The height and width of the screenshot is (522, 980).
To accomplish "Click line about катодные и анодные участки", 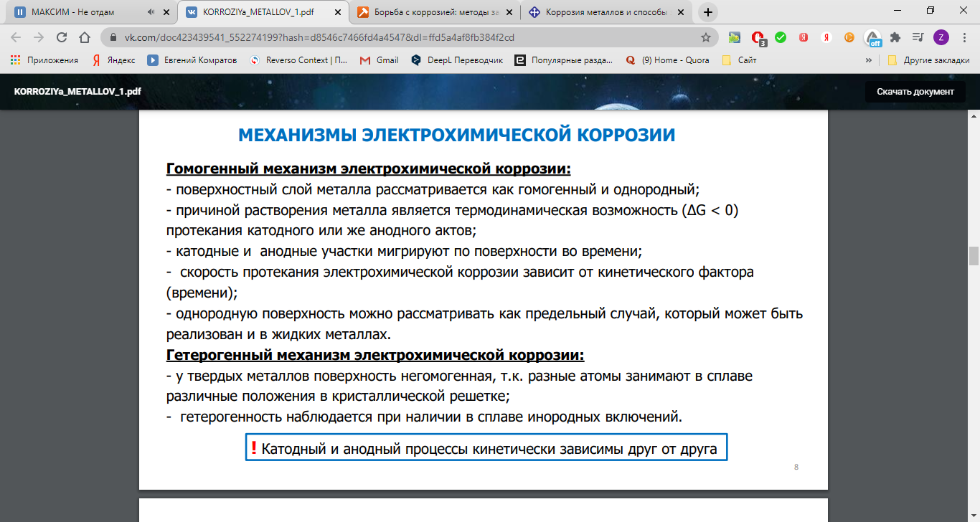I will 403,252.
